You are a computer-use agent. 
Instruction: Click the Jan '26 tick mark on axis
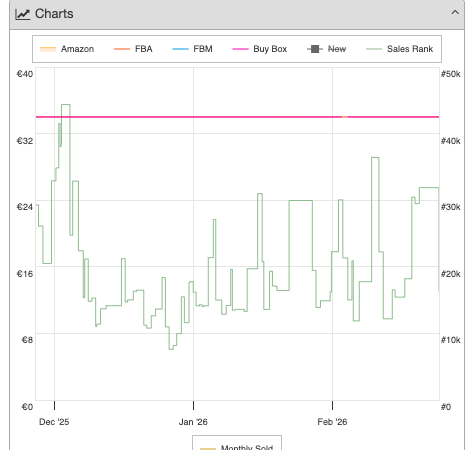tap(193, 405)
